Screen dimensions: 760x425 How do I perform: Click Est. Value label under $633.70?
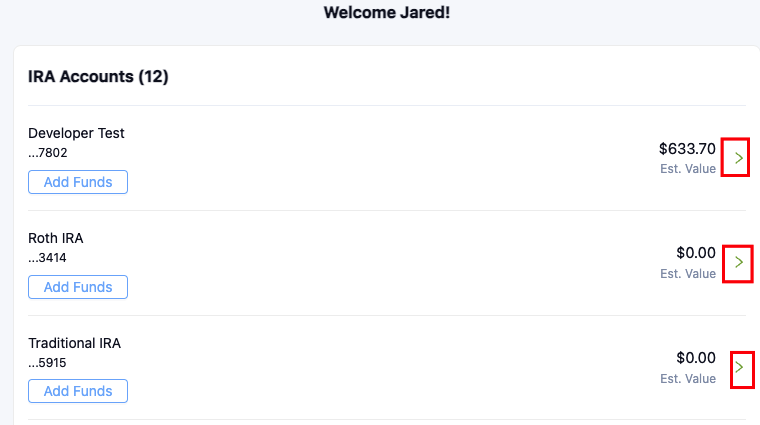[688, 169]
